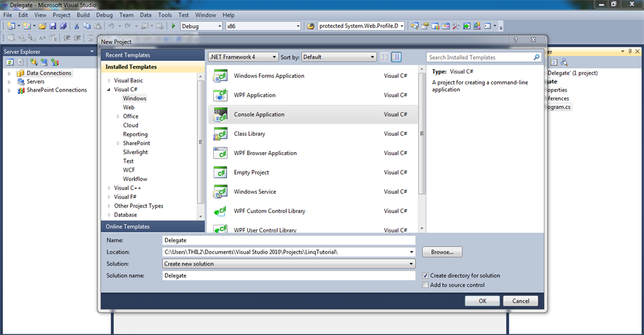Click Connect to Database icon in Server Explorer
This screenshot has height=335, width=644.
34,62
